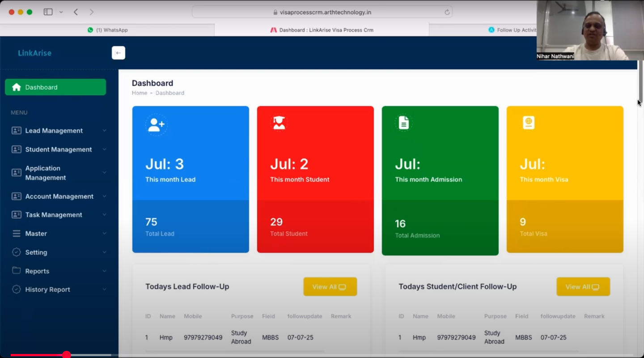644x358 pixels.
Task: Switch to the WhatsApp browser tab
Action: pos(107,30)
